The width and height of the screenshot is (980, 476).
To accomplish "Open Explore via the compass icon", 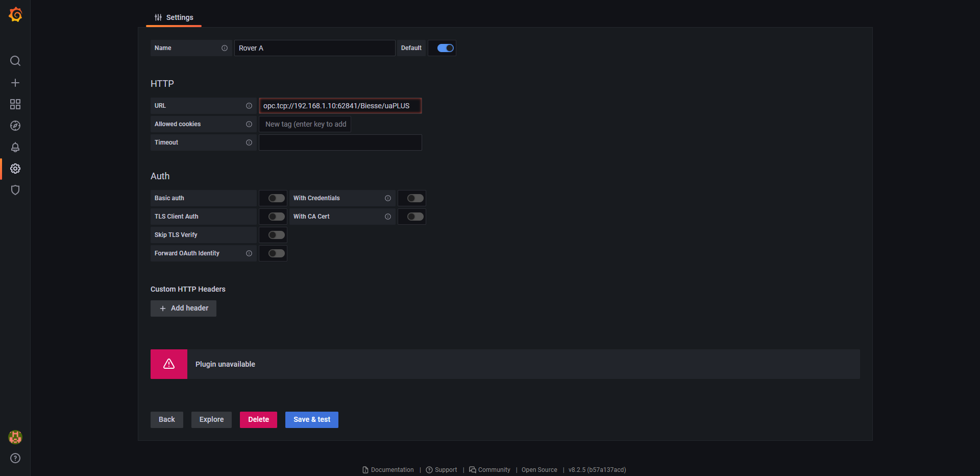I will (x=15, y=126).
